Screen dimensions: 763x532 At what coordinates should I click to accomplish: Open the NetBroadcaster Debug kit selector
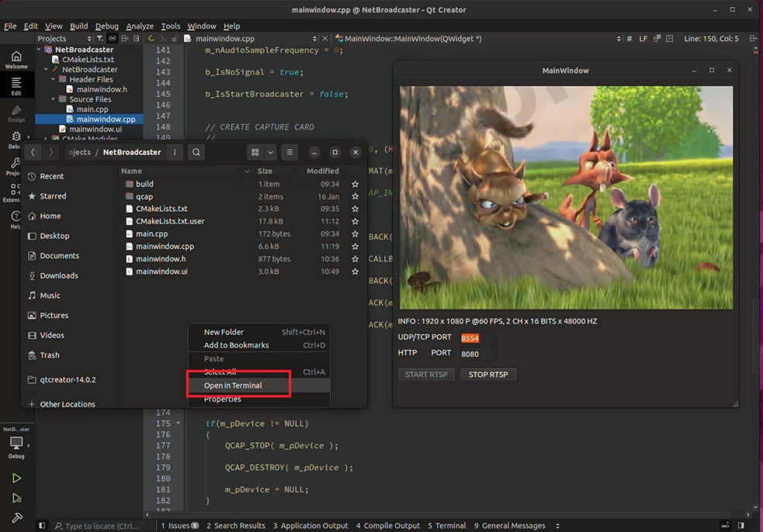(x=16, y=443)
